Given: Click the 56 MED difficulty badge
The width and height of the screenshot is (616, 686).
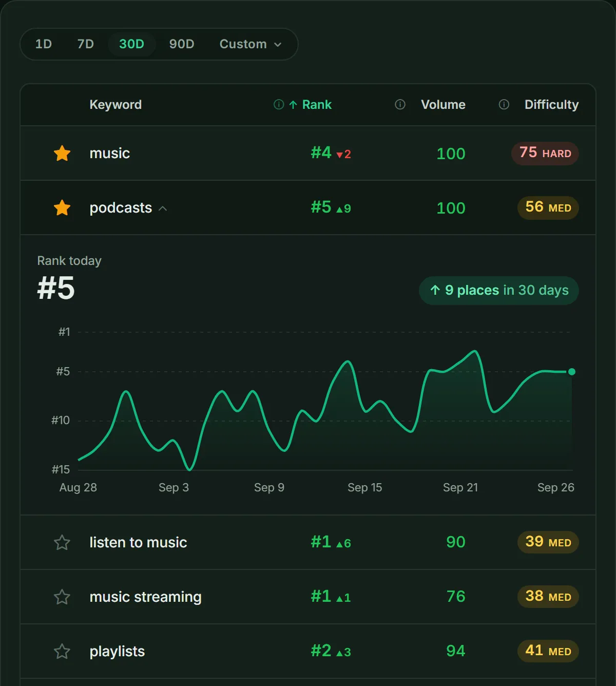Looking at the screenshot, I should coord(548,207).
